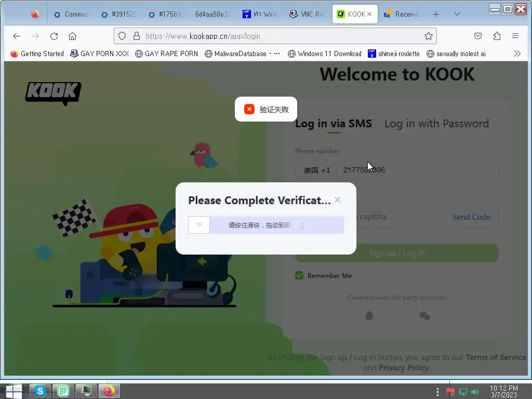Open the Privacy Policy link

(404, 368)
